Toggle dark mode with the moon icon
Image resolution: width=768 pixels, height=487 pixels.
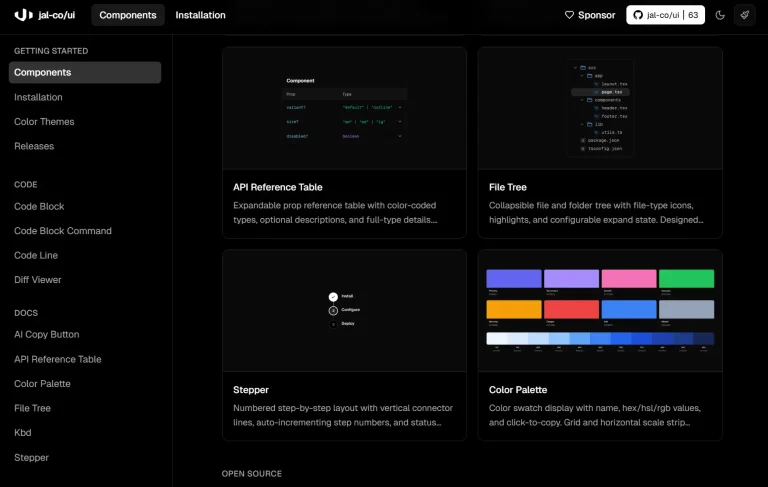pyautogui.click(x=720, y=15)
